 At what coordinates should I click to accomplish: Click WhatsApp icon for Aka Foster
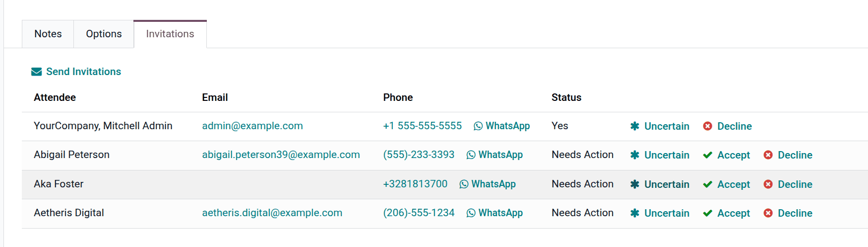pos(464,184)
